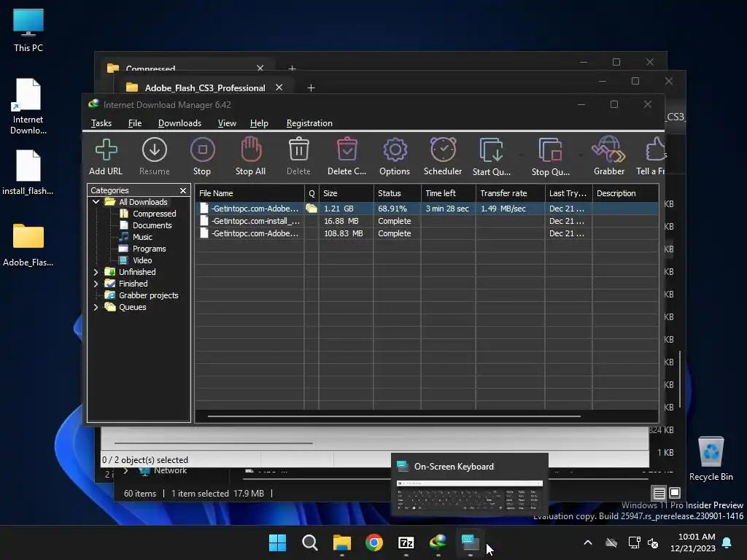
Task: Click the On-Screen Keyboard preview thumbnail
Action: [x=469, y=497]
